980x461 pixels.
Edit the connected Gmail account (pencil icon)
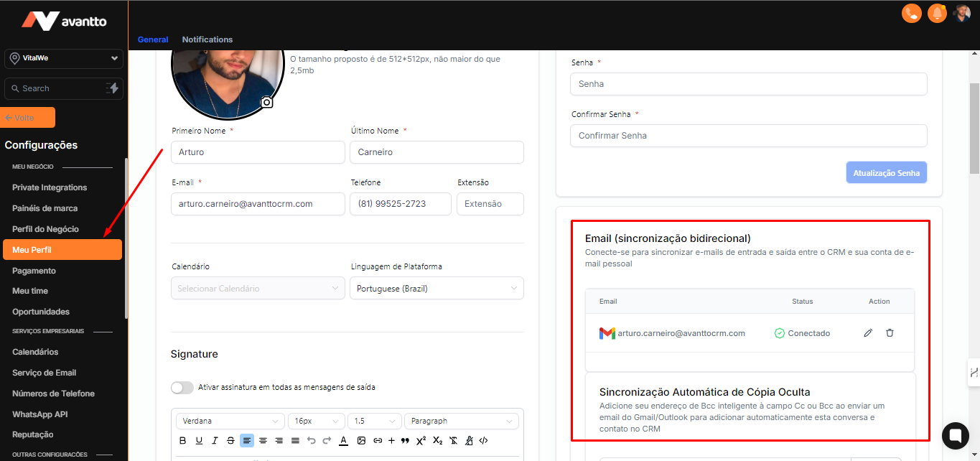[868, 333]
